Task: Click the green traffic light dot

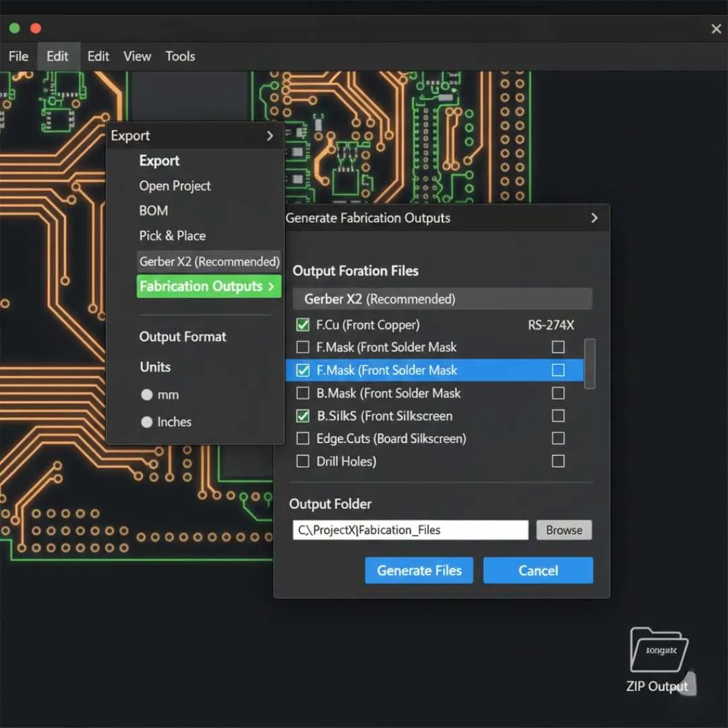Action: (13, 28)
